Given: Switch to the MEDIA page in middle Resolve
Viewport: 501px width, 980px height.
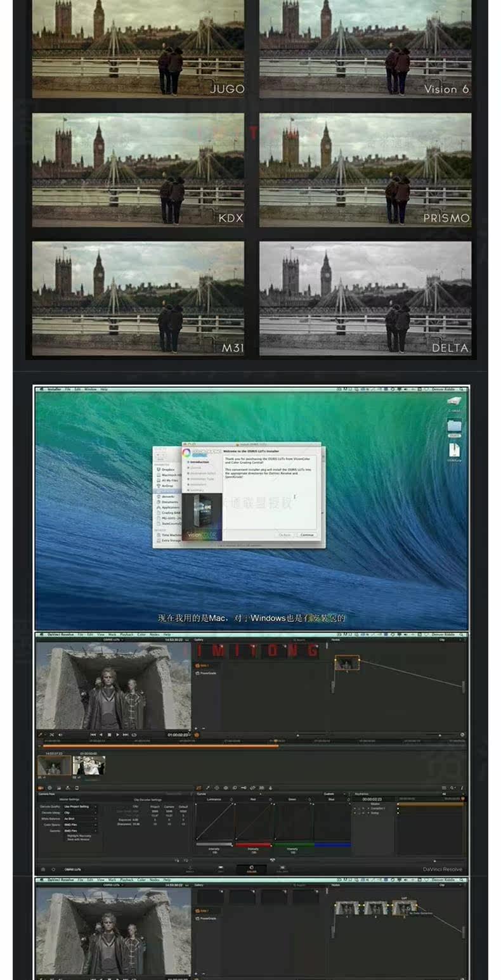Looking at the screenshot, I should (x=190, y=868).
